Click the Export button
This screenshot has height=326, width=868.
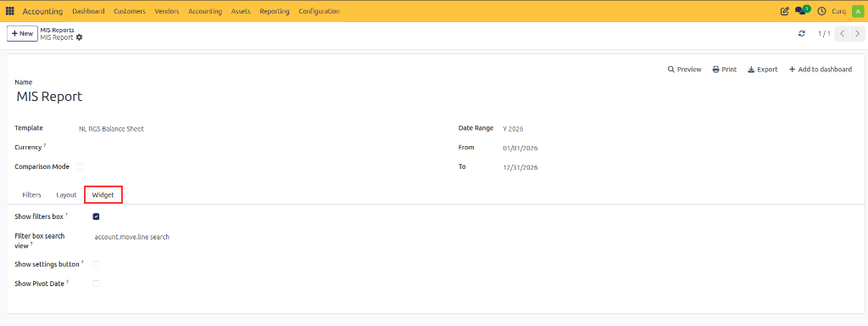(762, 70)
